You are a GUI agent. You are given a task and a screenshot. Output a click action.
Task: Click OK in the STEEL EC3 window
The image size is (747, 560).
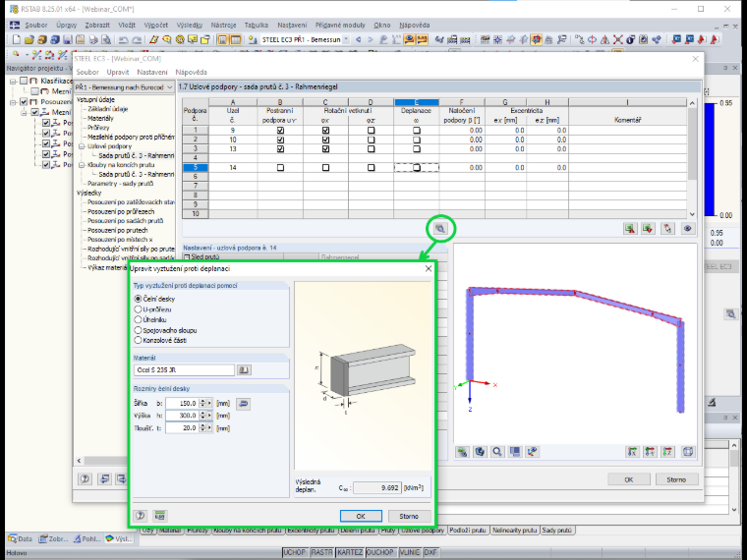coord(628,479)
